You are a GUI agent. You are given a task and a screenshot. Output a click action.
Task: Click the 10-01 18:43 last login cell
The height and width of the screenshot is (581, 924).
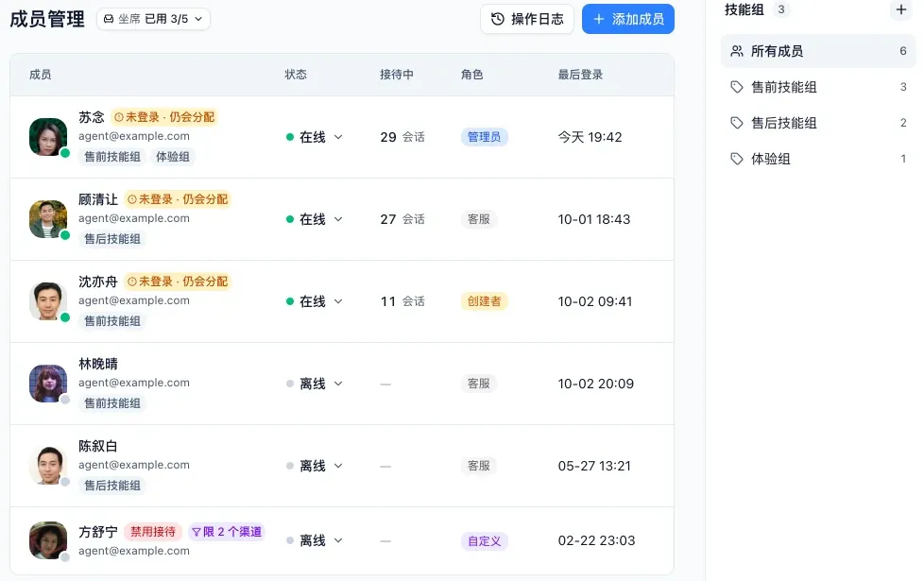pos(594,219)
